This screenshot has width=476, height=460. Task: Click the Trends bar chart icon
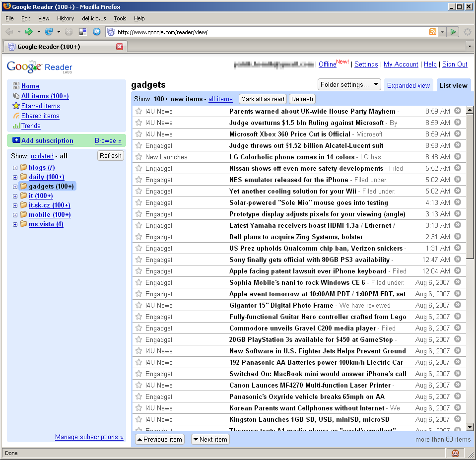point(16,126)
